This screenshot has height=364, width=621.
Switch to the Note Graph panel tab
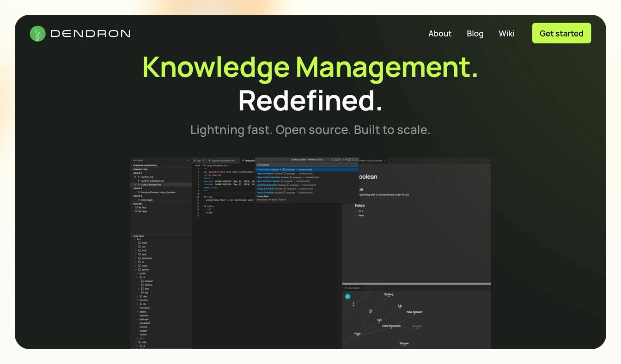pos(353,288)
